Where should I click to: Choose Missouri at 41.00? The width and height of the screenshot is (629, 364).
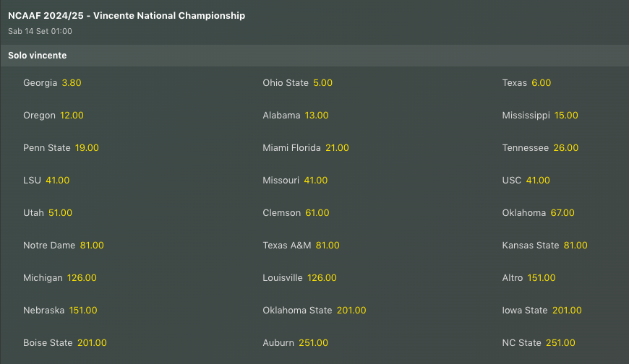[x=315, y=181]
